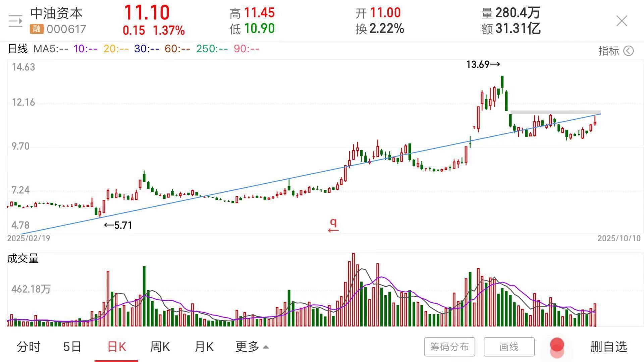Screen dimensions: 644x362
Task: Select the 日K tab
Action: (116, 347)
